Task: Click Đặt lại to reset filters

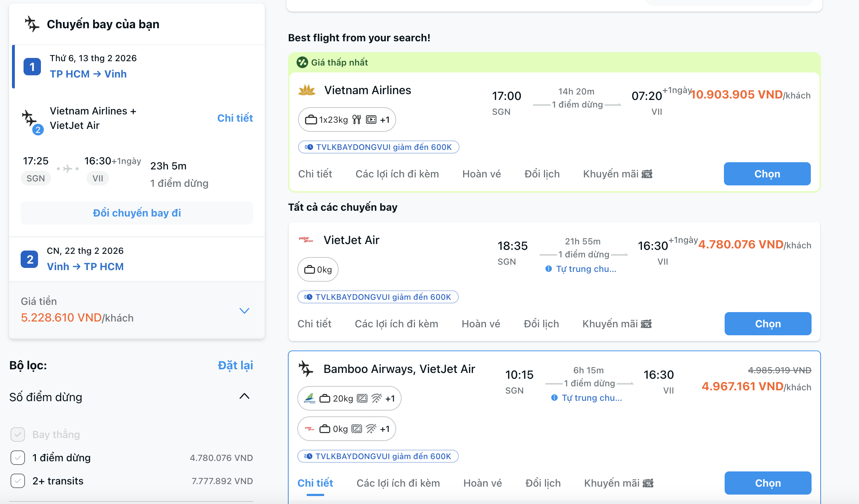Action: tap(235, 365)
